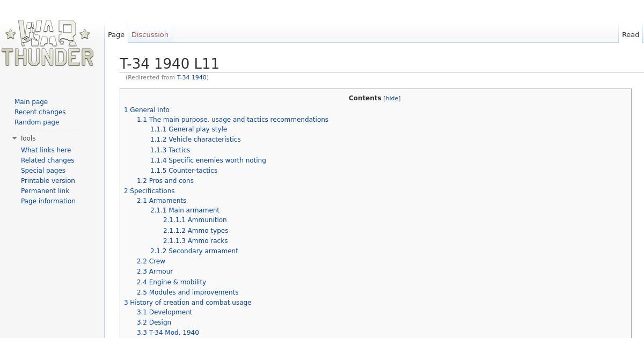This screenshot has width=644, height=338.
Task: Jump to 2.1.1.1 Ammunition
Action: coord(195,220)
